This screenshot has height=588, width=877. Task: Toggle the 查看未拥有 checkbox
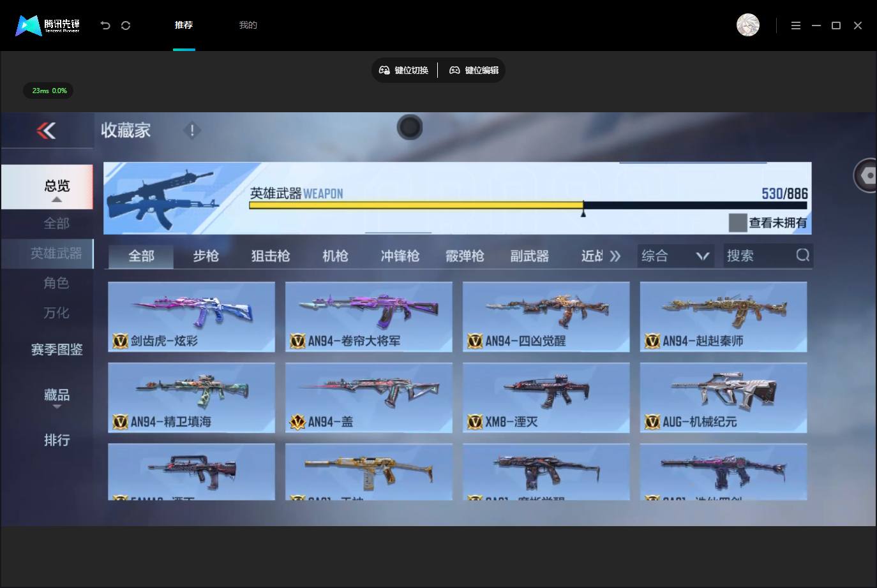coord(738,223)
